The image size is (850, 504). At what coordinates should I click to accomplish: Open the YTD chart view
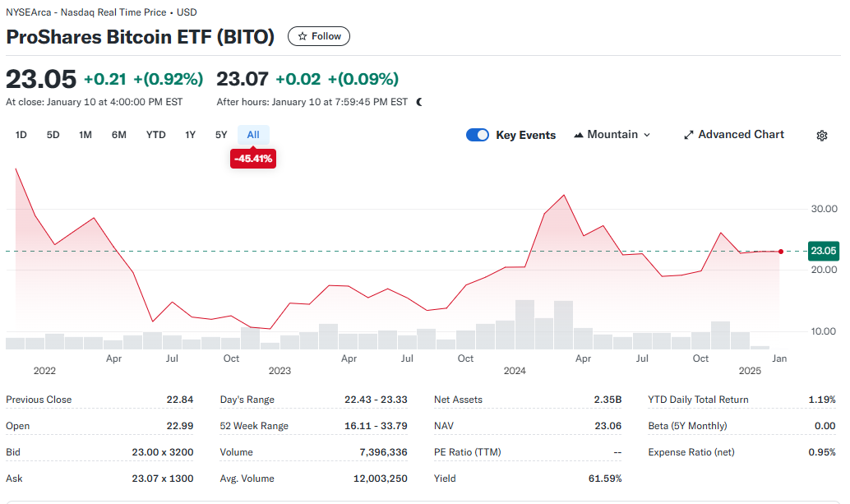click(155, 134)
